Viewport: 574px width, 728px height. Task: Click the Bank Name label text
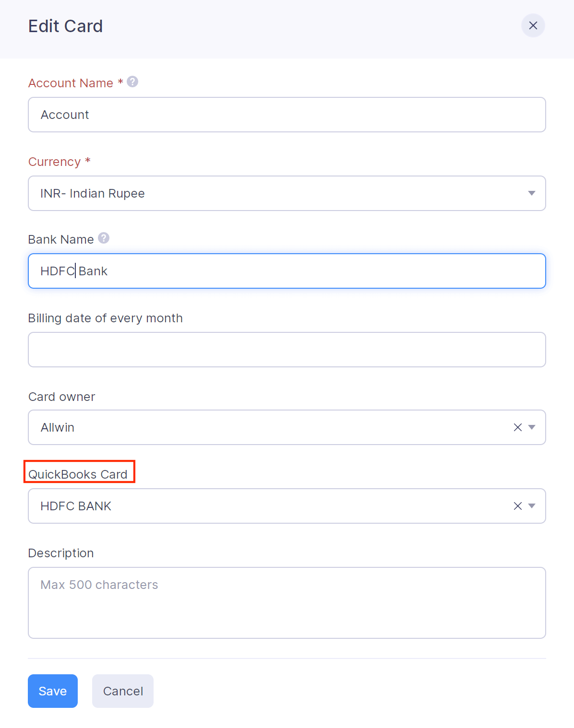61,239
